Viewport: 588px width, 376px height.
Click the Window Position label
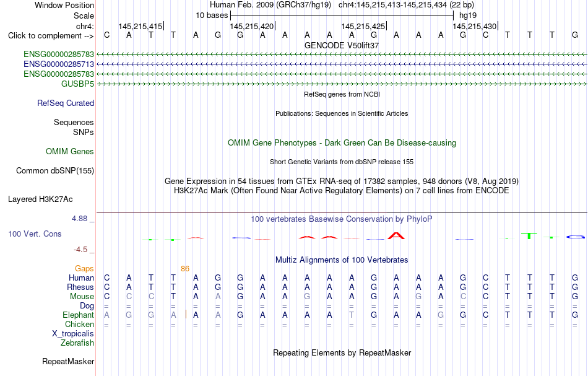click(64, 5)
